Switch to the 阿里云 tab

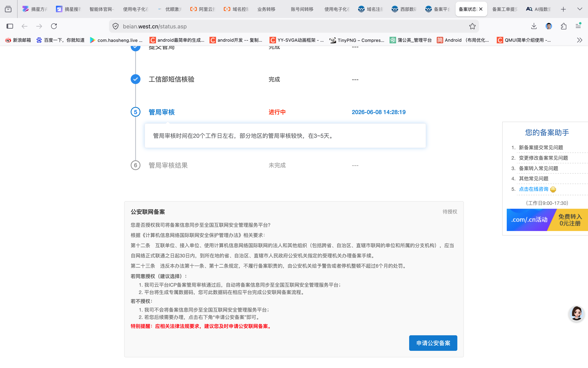[203, 9]
